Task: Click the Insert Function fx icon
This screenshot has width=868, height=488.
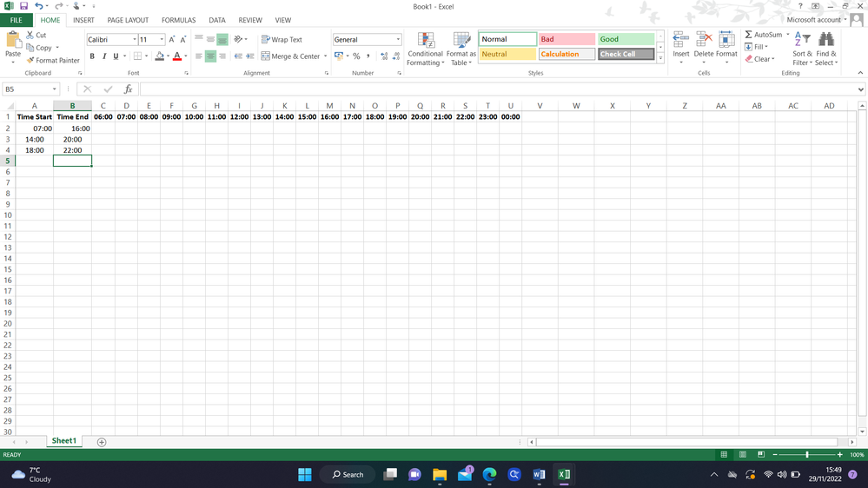Action: point(128,89)
